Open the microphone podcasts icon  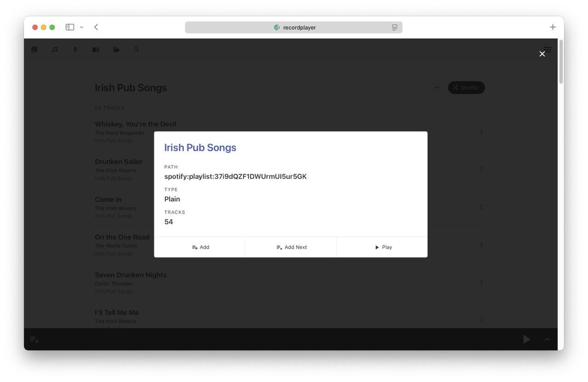[75, 50]
